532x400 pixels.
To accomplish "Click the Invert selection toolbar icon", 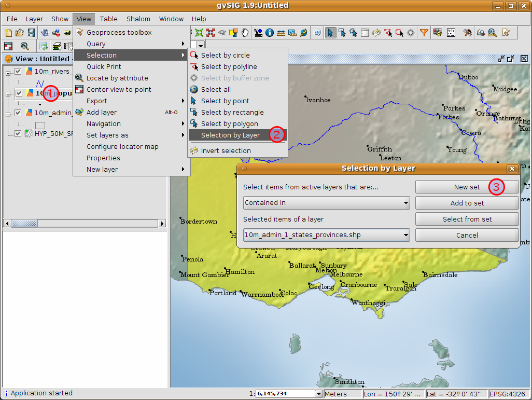I will coord(376,33).
